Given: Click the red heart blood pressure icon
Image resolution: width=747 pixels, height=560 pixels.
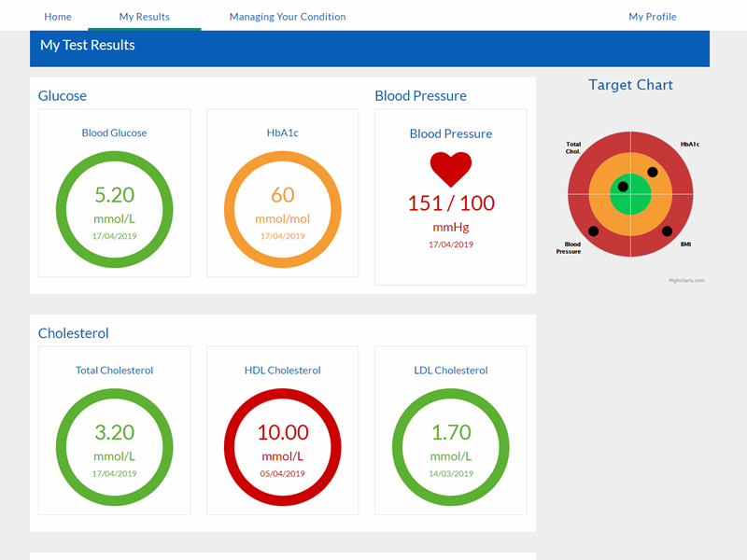Looking at the screenshot, I should coord(451,170).
